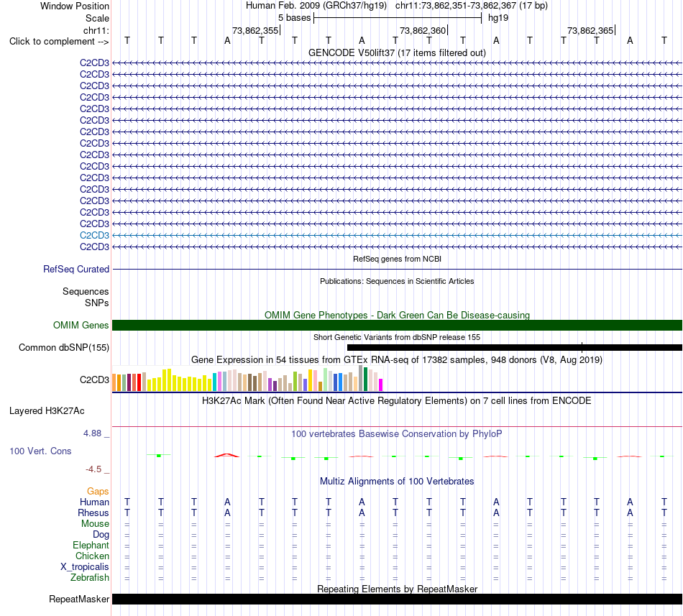The width and height of the screenshot is (683, 616).
Task: Click the Human alignment row label
Action: (x=94, y=502)
